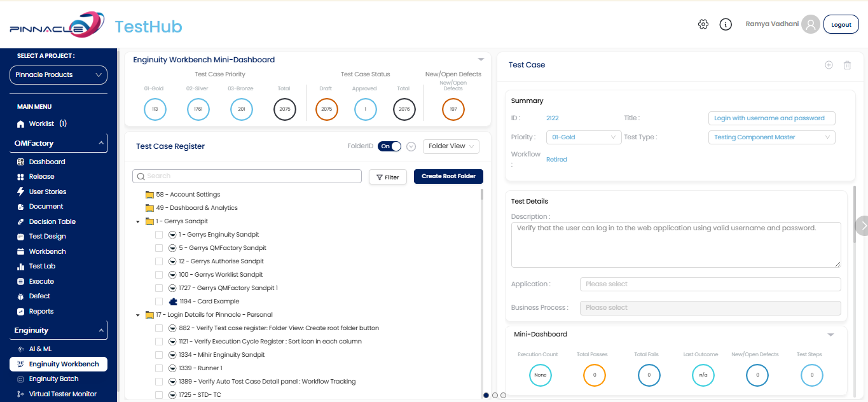This screenshot has width=868, height=402.
Task: Check the box for 1339 - Runner 1
Action: [x=159, y=368]
